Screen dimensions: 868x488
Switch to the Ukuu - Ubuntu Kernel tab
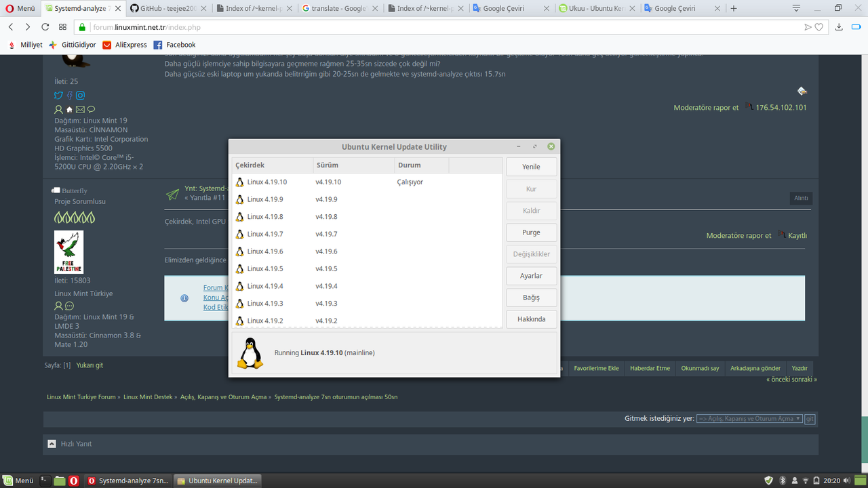pyautogui.click(x=596, y=8)
